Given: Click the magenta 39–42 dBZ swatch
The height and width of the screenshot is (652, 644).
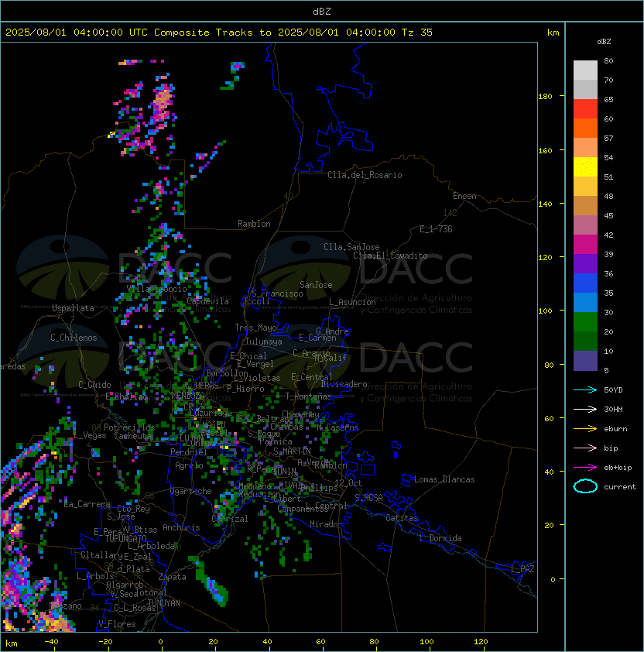Looking at the screenshot, I should pyautogui.click(x=585, y=244).
